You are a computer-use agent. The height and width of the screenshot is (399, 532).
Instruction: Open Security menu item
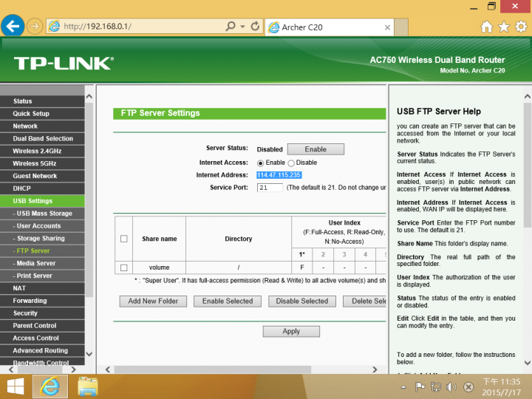[x=42, y=313]
